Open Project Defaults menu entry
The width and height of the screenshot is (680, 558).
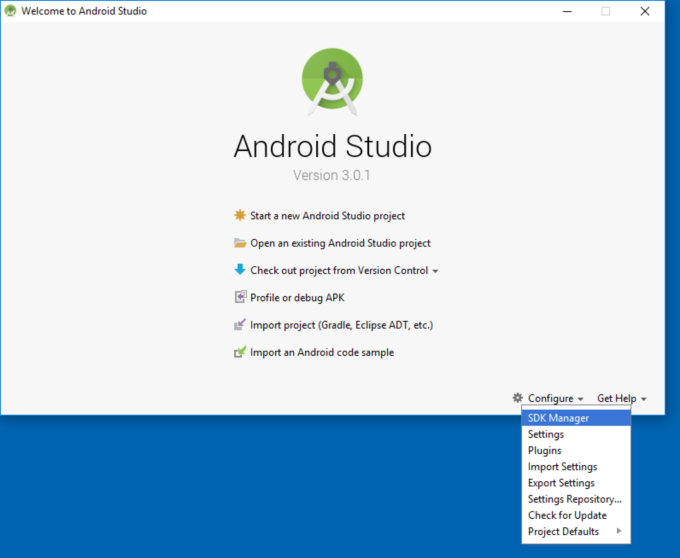pyautogui.click(x=576, y=531)
